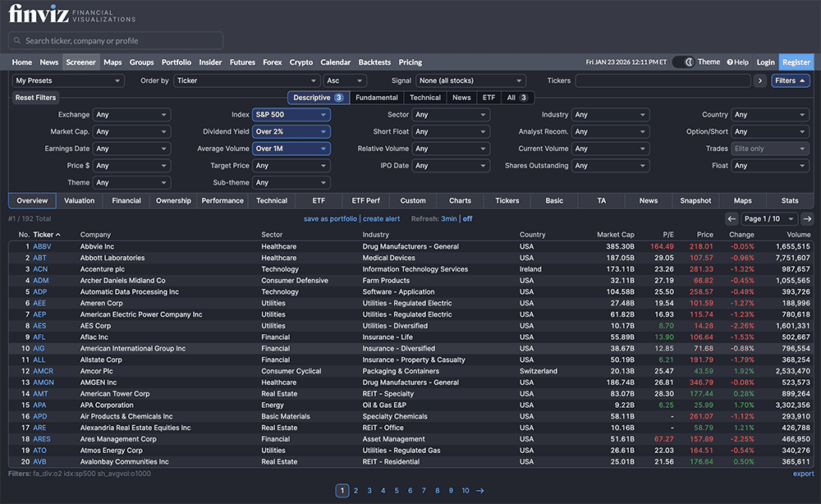Click the search ticker input field
The width and height of the screenshot is (821, 504).
click(116, 41)
